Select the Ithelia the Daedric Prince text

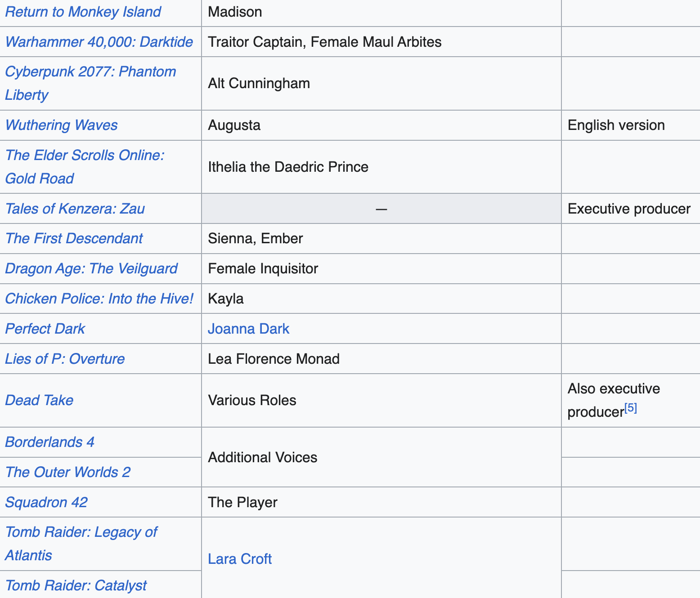point(288,167)
